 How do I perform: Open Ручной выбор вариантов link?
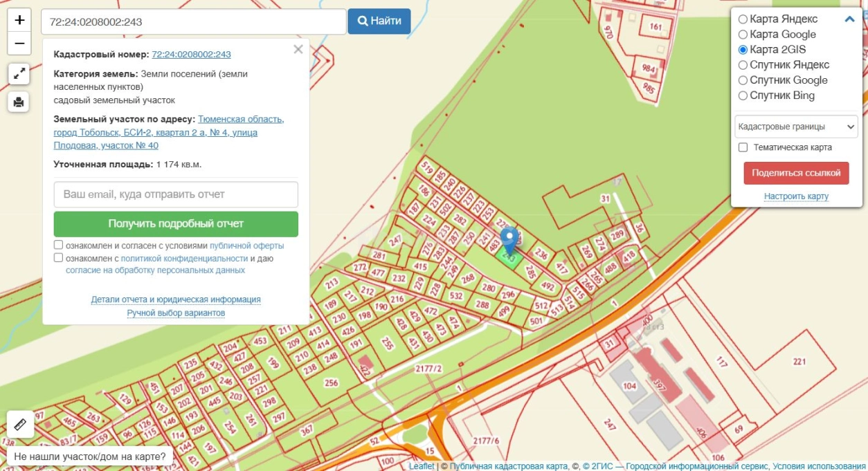(x=176, y=313)
